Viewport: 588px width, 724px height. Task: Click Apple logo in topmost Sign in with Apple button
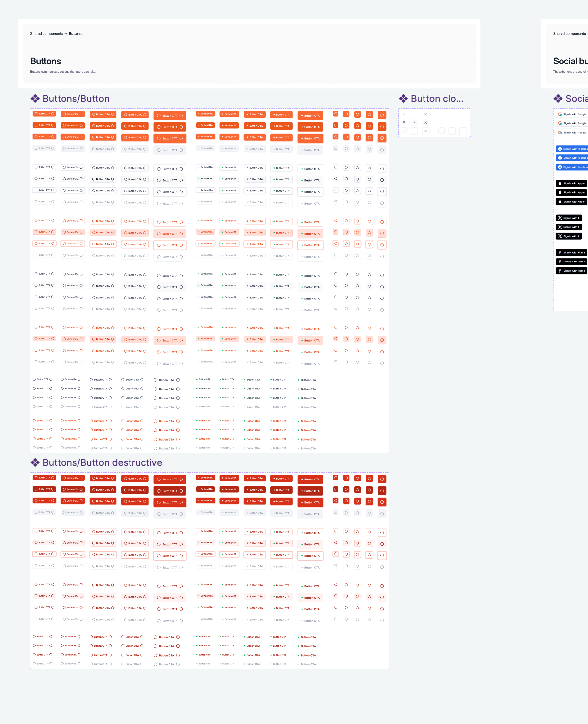coord(560,183)
